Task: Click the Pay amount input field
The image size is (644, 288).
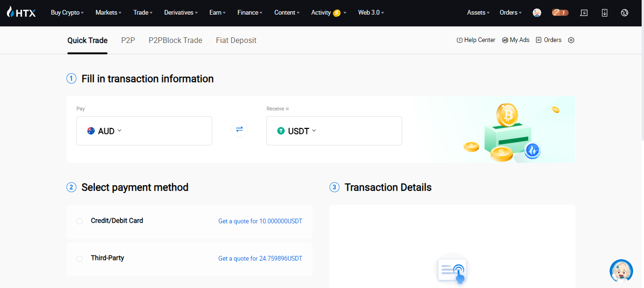Action: [x=165, y=131]
